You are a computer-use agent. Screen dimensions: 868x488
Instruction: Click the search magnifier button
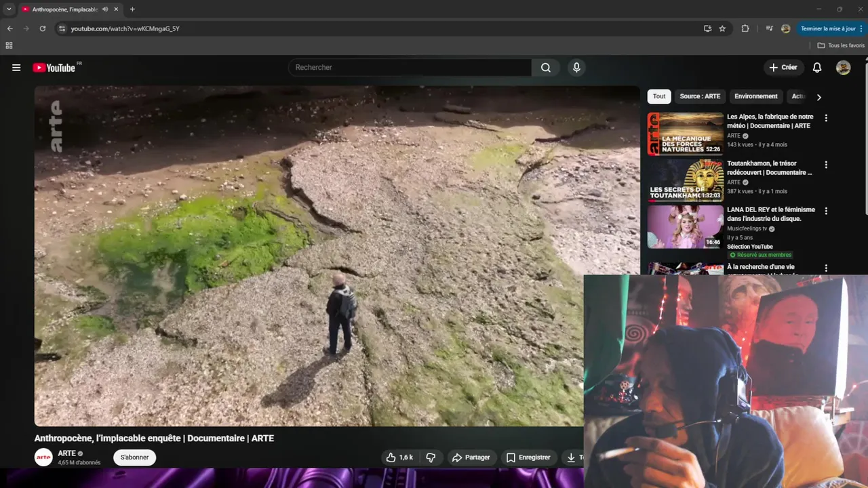pos(546,68)
